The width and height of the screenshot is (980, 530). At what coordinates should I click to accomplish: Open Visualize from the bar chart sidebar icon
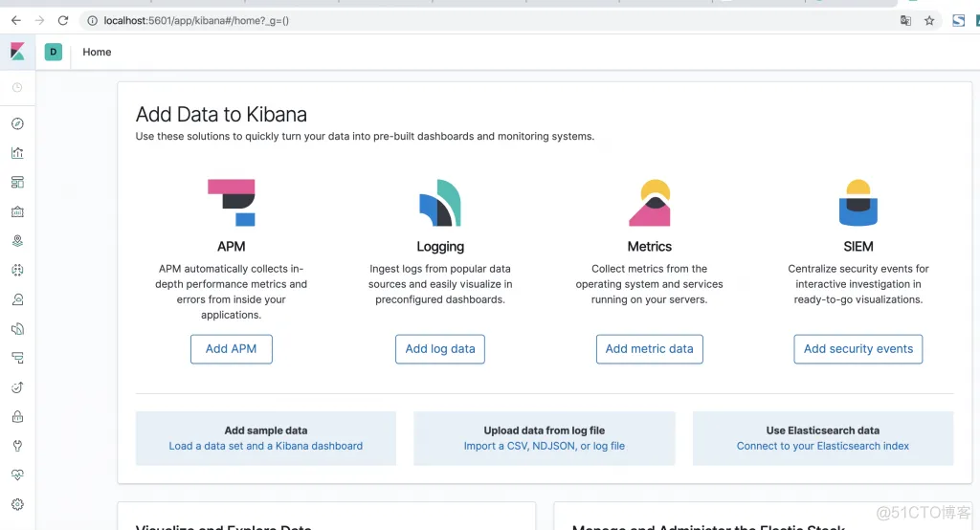click(x=17, y=153)
